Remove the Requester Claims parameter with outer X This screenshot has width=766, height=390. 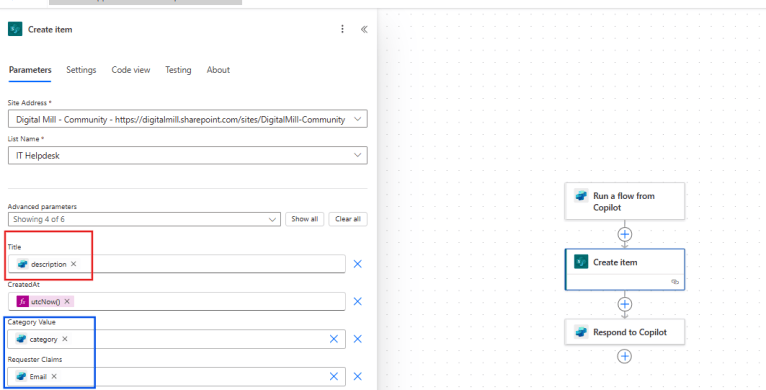click(x=358, y=376)
